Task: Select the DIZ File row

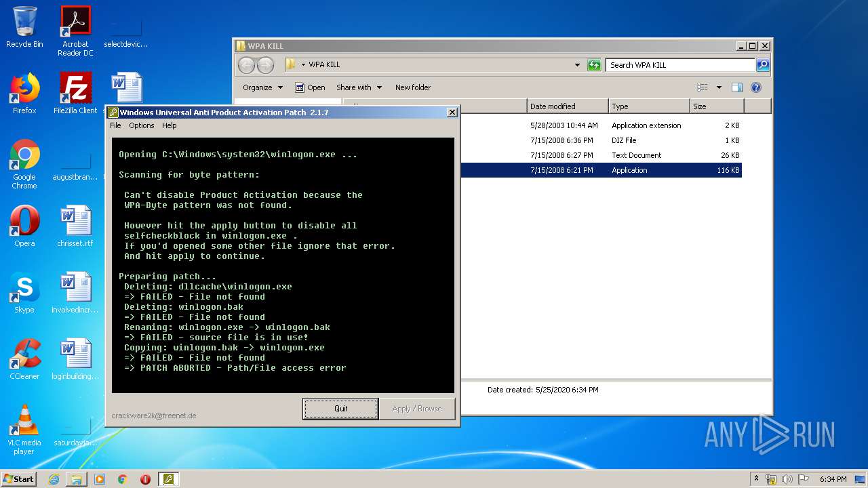Action: click(x=601, y=140)
